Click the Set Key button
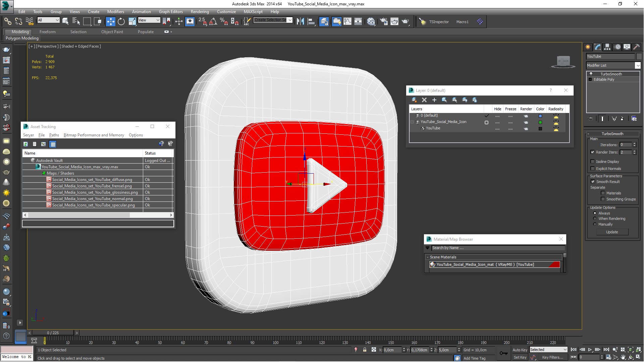Screen dimensions: 644x362 (520, 357)
